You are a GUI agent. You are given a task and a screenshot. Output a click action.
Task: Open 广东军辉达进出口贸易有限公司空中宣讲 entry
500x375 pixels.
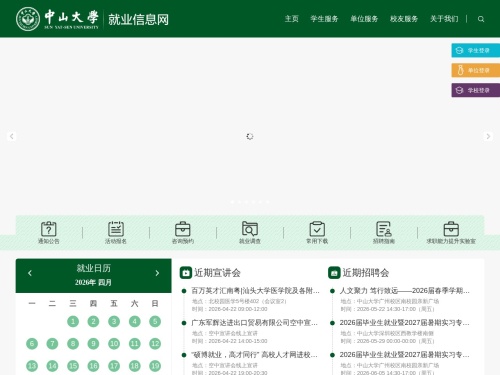(x=254, y=323)
